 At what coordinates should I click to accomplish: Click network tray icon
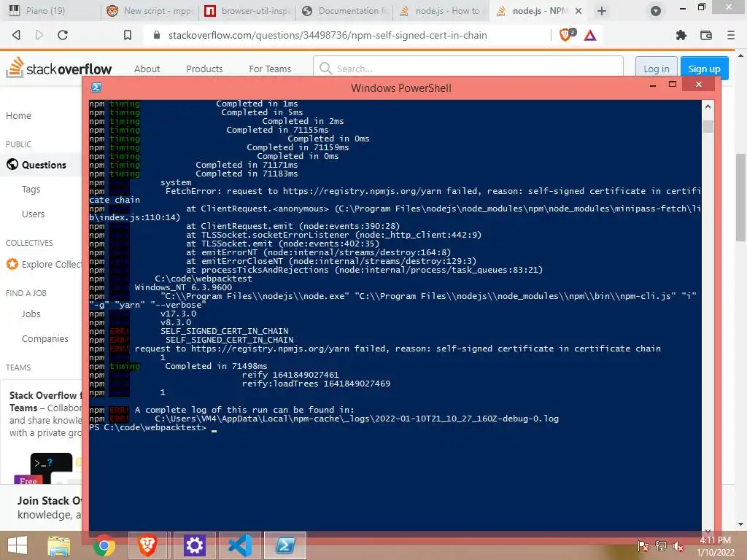(x=661, y=546)
